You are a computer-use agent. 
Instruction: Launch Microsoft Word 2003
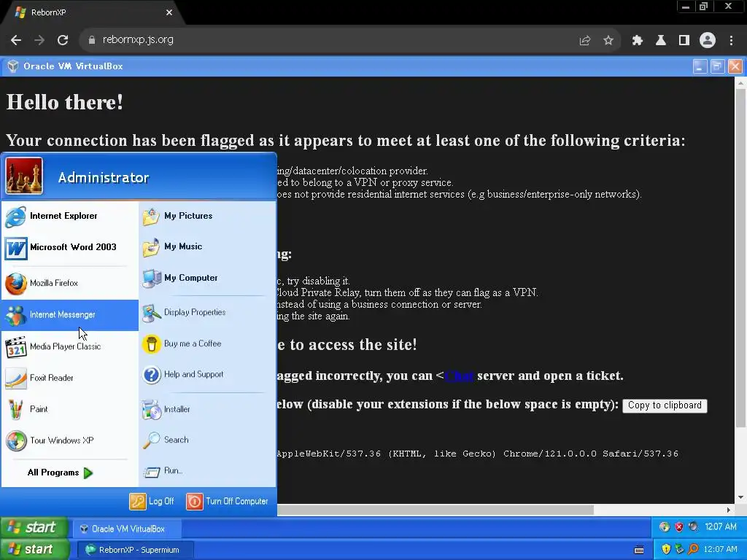[x=69, y=248]
